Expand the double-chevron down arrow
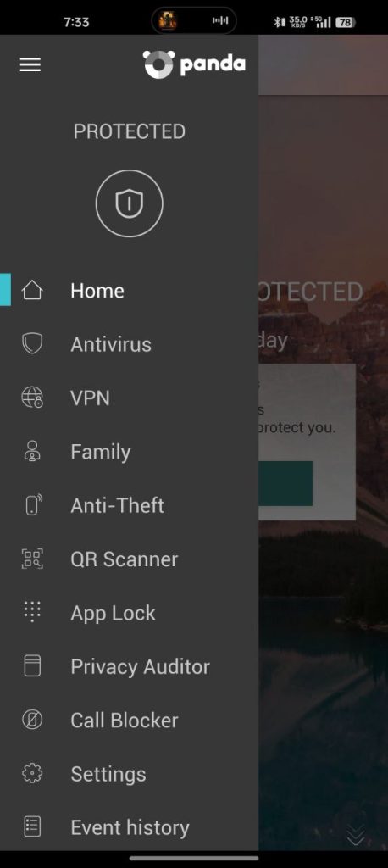Image resolution: width=388 pixels, height=868 pixels. click(355, 834)
